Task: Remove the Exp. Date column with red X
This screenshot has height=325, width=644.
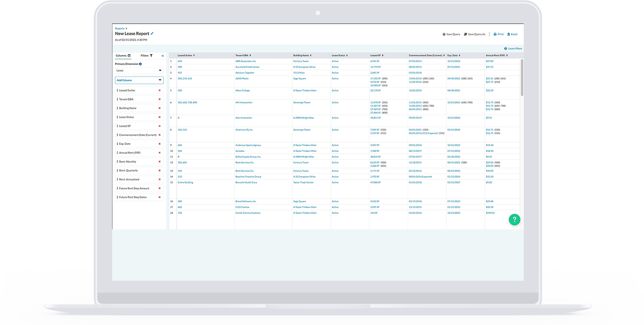Action: pyautogui.click(x=160, y=144)
